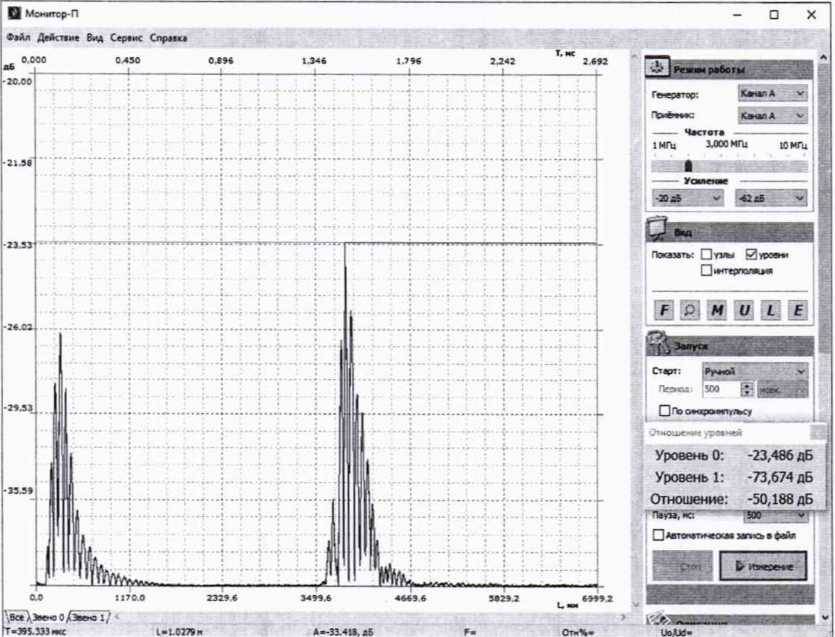Image resolution: width=835 pixels, height=637 pixels.
Task: Click the status bar L=1.0279 м reading
Action: 179,632
